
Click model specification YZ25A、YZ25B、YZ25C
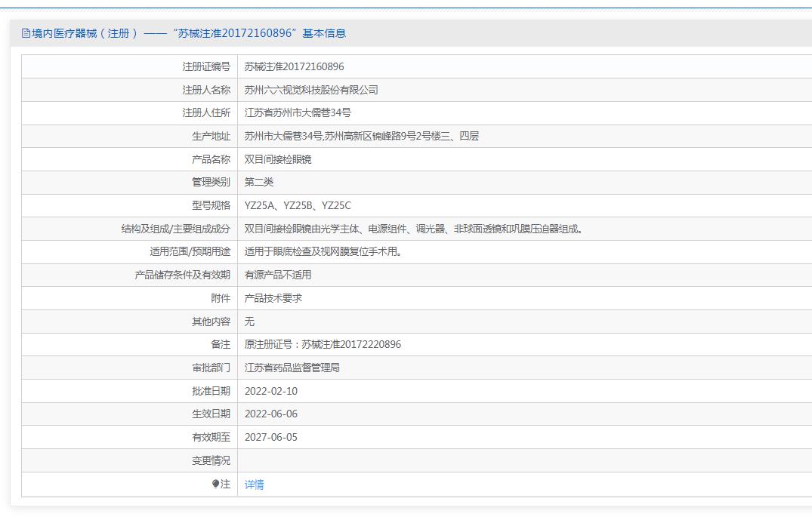[298, 205]
